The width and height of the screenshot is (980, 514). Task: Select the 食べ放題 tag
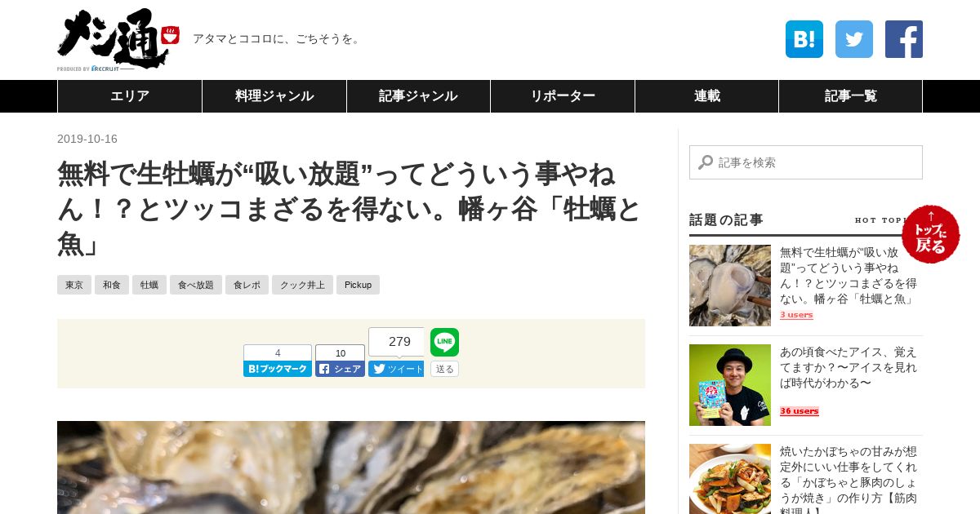pyautogui.click(x=196, y=285)
